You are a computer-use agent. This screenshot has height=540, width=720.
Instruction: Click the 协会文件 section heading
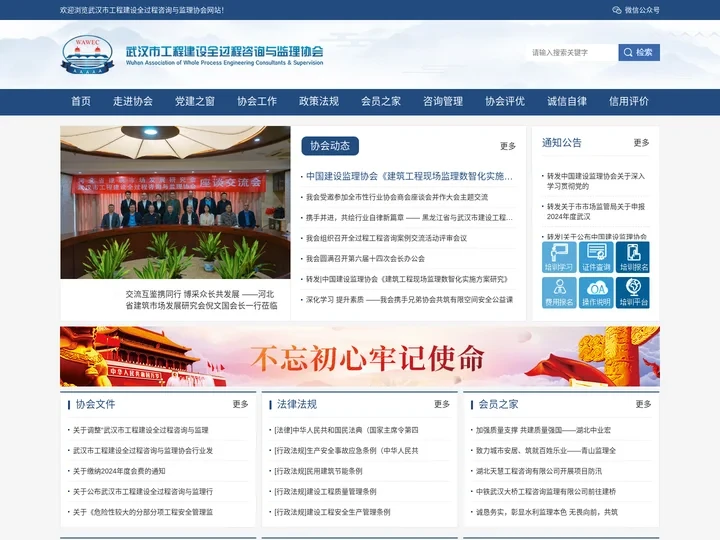coord(96,404)
